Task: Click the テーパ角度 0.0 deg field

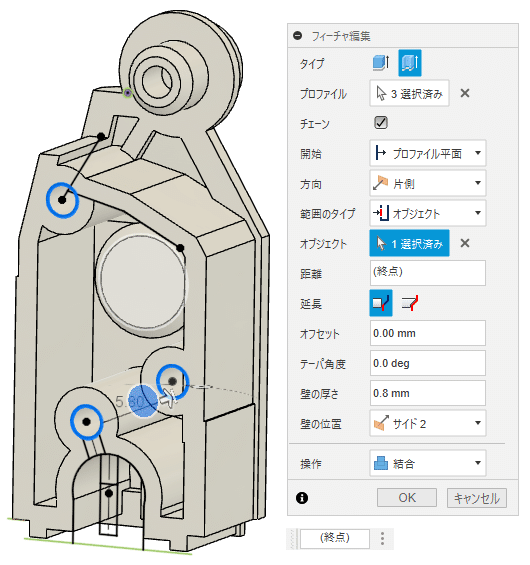Action: tap(428, 363)
